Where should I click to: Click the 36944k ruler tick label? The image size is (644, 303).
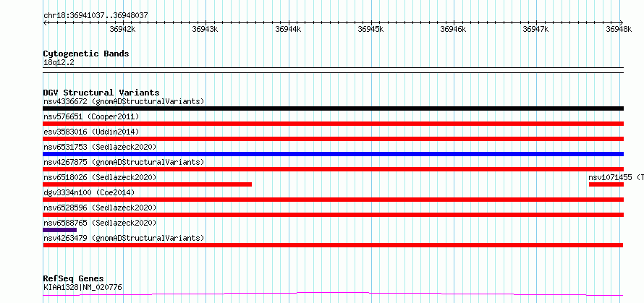(288, 29)
